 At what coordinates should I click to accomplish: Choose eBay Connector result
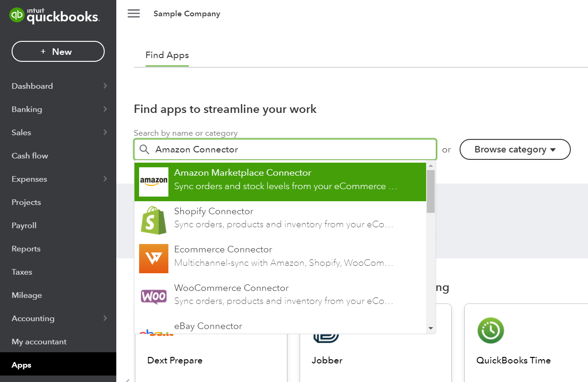(280, 326)
